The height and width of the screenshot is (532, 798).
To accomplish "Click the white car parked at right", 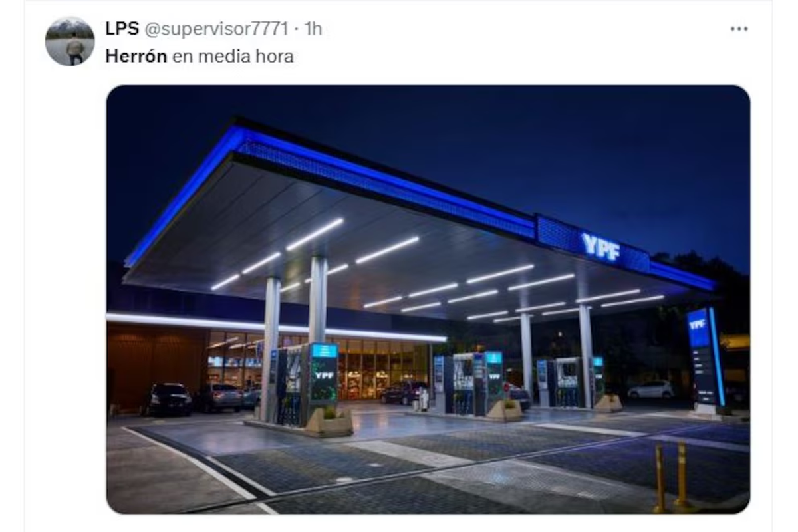I will click(650, 390).
